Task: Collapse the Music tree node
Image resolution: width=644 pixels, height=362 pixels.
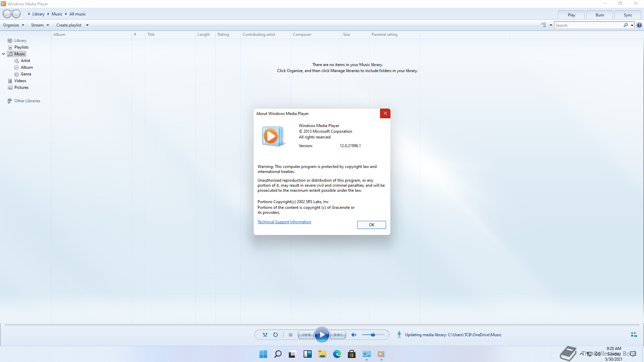Action: coord(4,54)
